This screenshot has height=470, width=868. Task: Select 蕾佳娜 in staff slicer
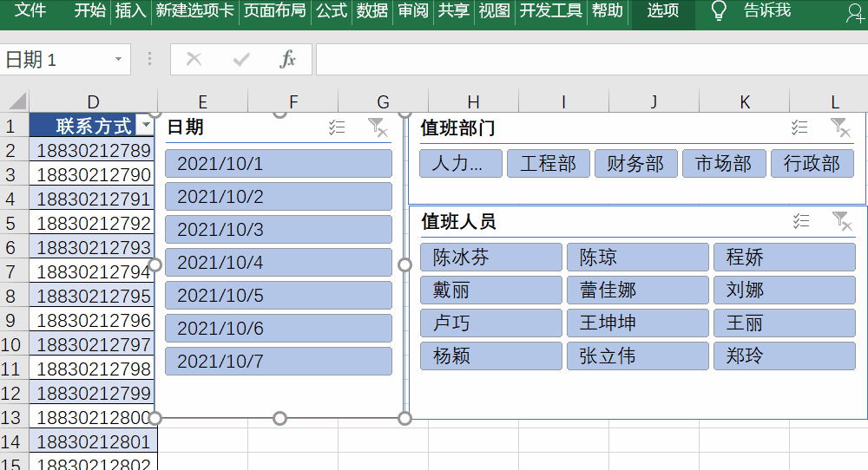(638, 290)
